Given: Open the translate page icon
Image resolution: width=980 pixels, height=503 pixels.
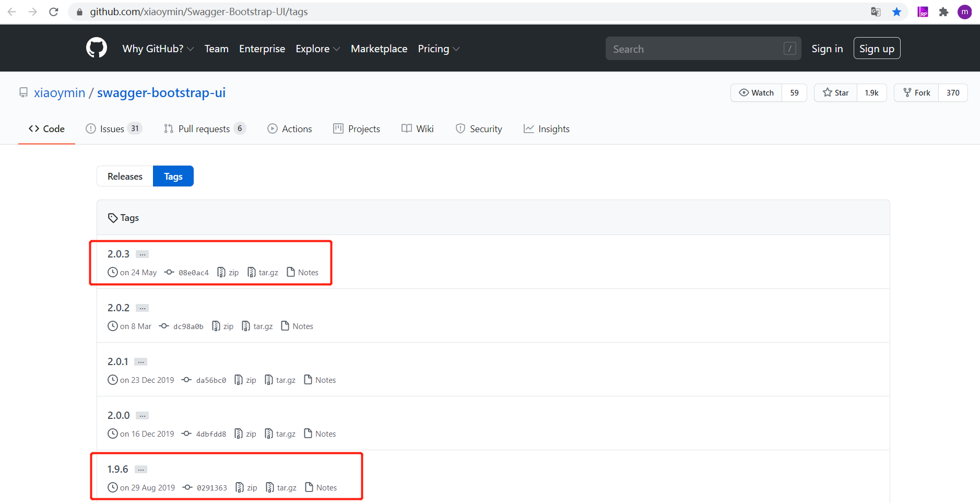Looking at the screenshot, I should click(876, 11).
